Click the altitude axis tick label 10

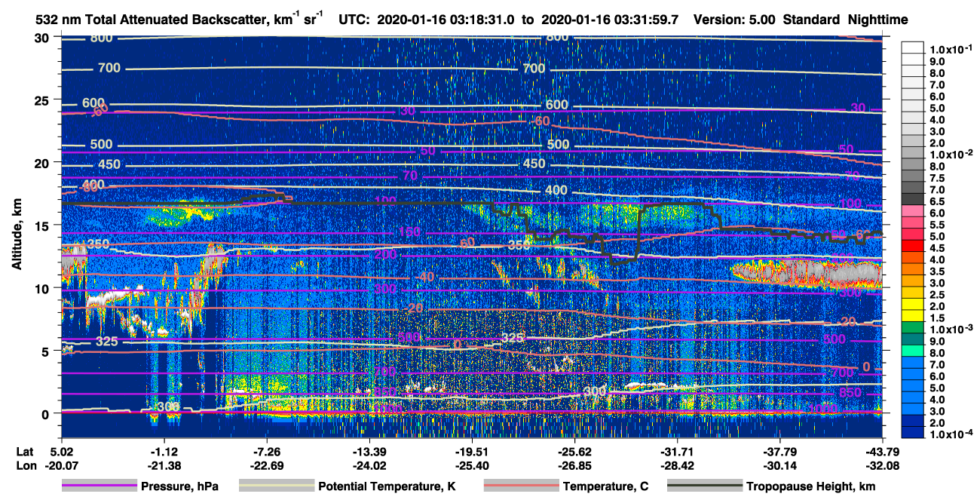click(44, 288)
